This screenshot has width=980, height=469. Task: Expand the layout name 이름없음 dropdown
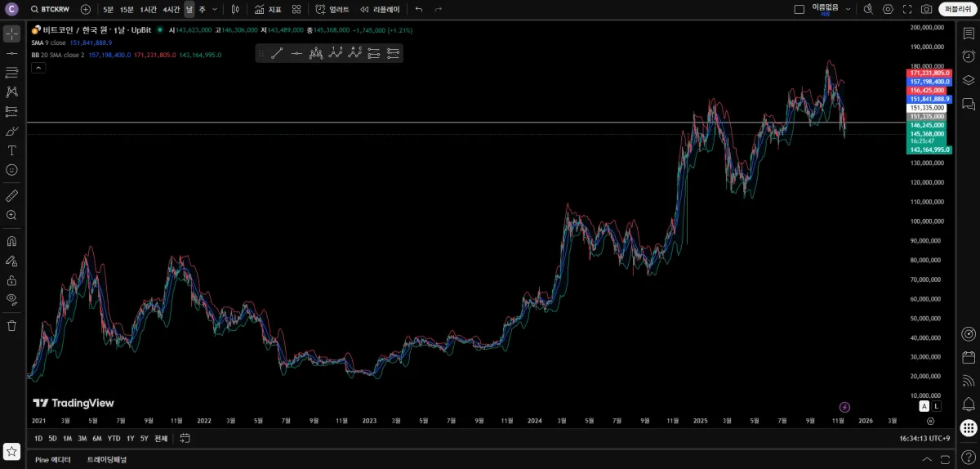pos(848,9)
